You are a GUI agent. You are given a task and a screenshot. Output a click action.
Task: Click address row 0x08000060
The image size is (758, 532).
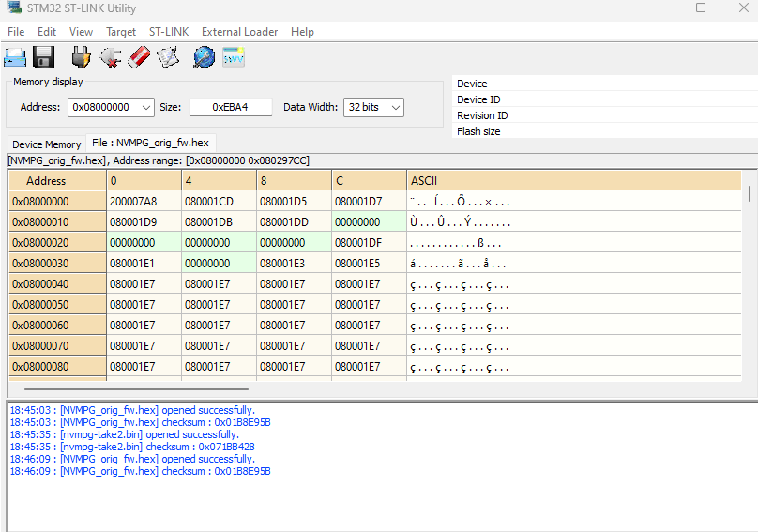click(x=57, y=326)
